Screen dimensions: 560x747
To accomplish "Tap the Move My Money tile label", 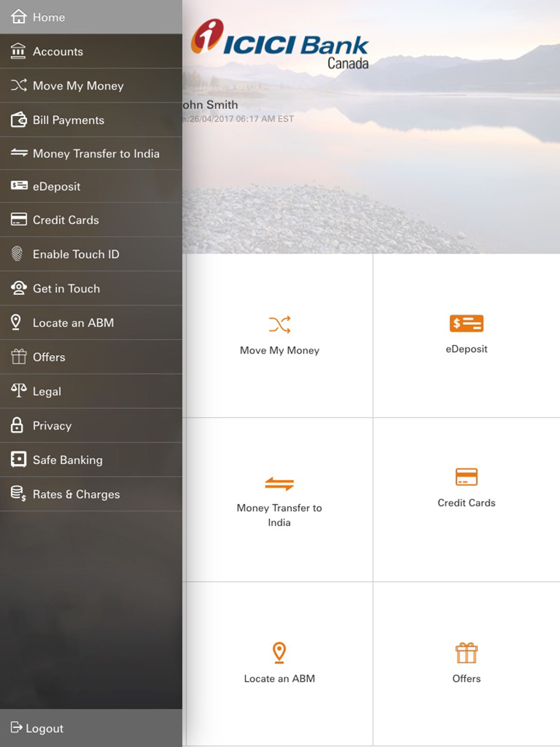I will [x=279, y=351].
